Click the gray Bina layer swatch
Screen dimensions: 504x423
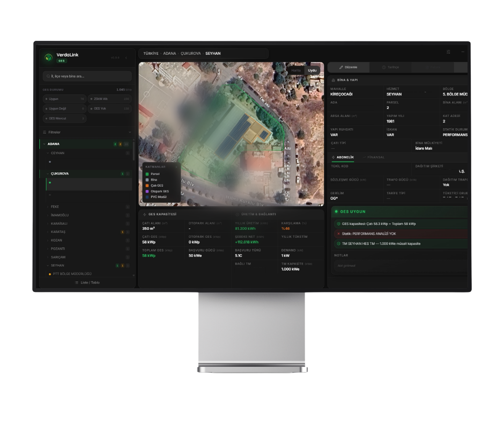pyautogui.click(x=147, y=180)
